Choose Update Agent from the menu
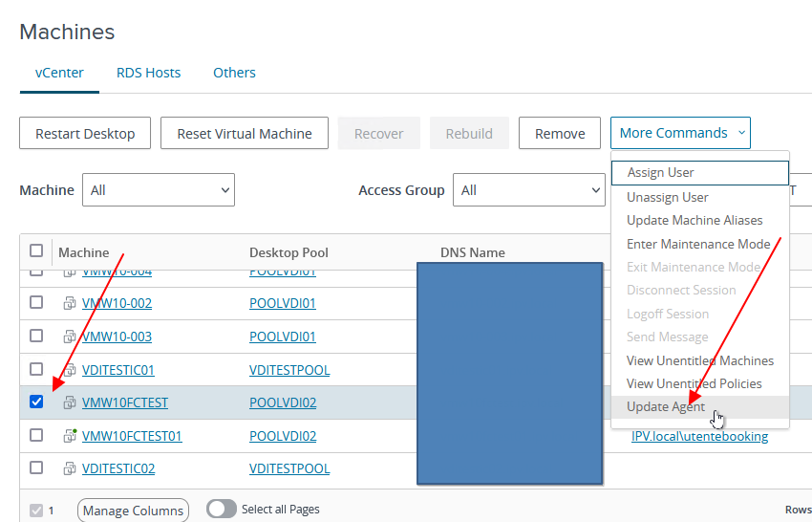This screenshot has height=522, width=812. (x=700, y=407)
